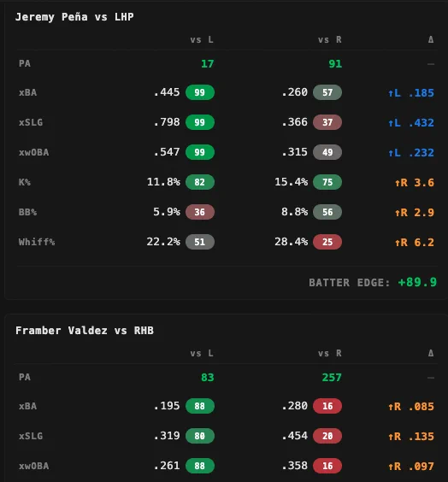Click the 75 percentile badge in K% row
Screen dimensions: 448x482
pos(327,182)
